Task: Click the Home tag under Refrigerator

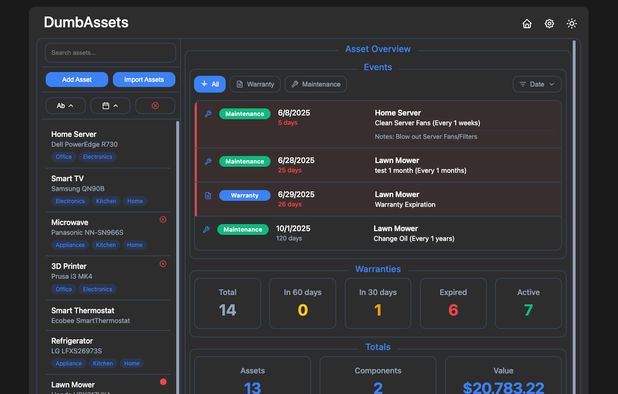Action: click(132, 363)
